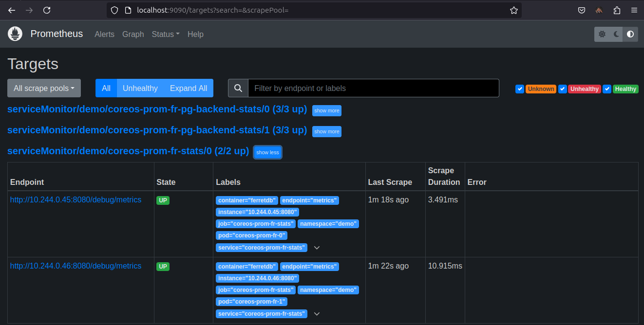Switch to dark theme moon icon

[616, 34]
